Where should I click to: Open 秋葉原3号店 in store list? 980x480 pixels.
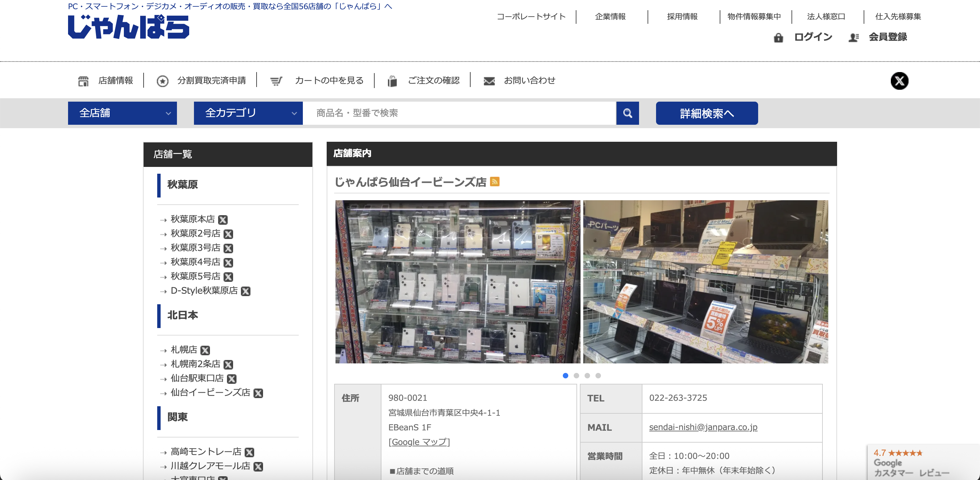(x=196, y=247)
